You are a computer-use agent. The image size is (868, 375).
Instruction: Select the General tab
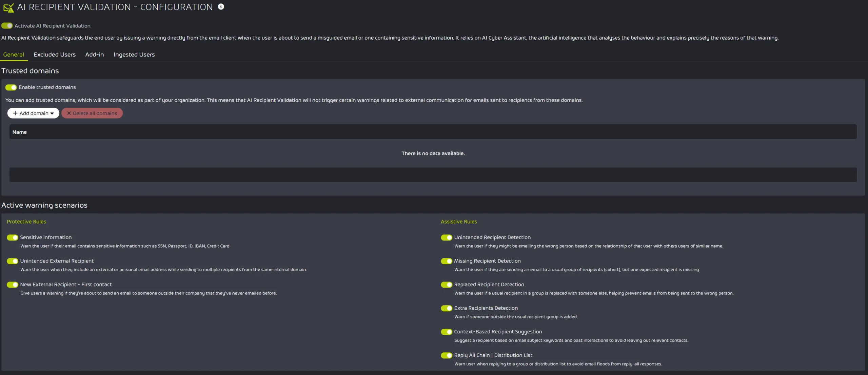(14, 55)
